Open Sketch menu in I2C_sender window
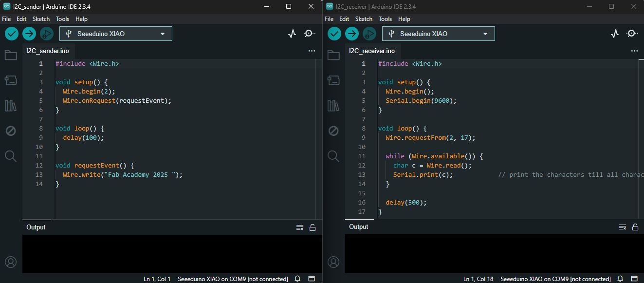This screenshot has width=644, height=283. point(41,19)
